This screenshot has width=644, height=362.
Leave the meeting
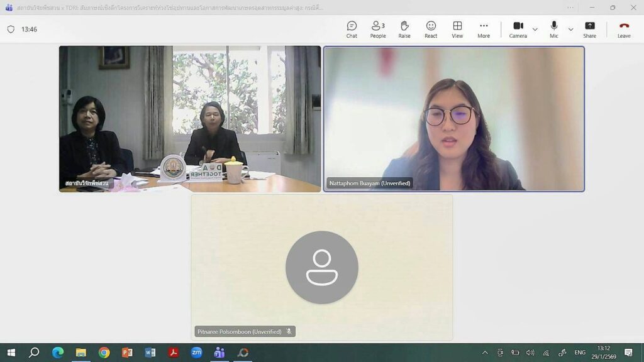coord(624,29)
